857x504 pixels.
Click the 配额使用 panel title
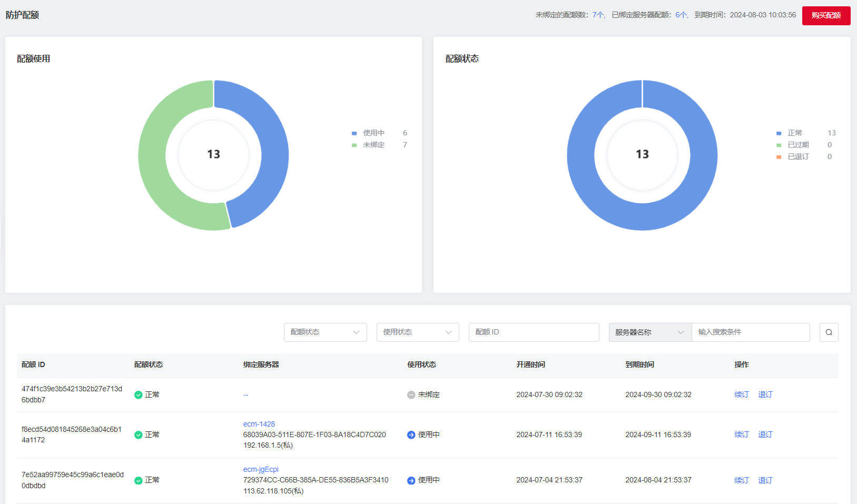[34, 58]
